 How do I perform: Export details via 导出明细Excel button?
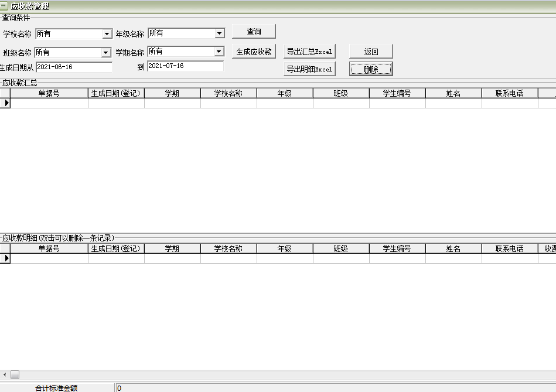pyautogui.click(x=309, y=69)
